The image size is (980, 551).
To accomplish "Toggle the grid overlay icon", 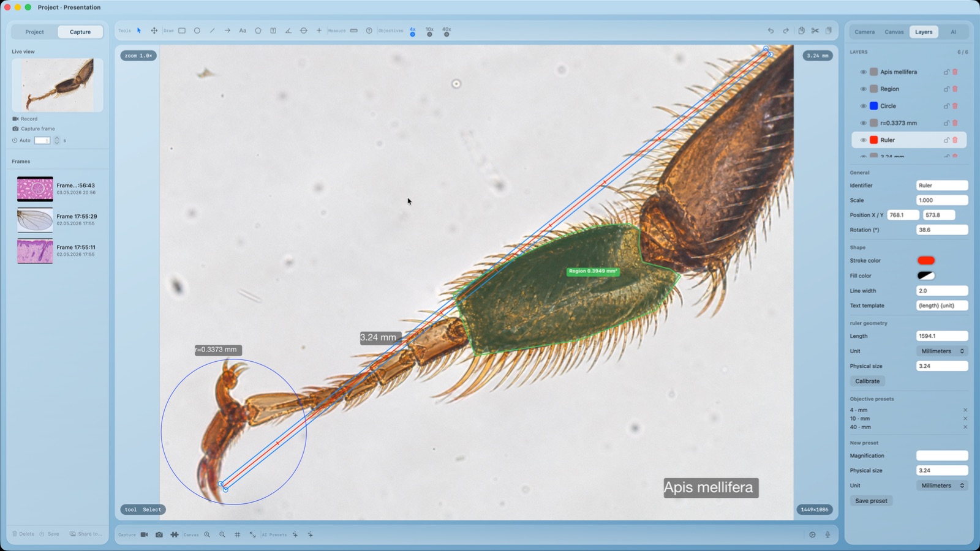I will (x=238, y=534).
